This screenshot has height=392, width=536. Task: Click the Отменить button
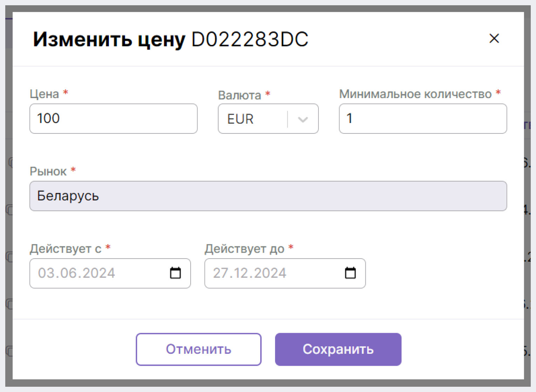point(199,349)
